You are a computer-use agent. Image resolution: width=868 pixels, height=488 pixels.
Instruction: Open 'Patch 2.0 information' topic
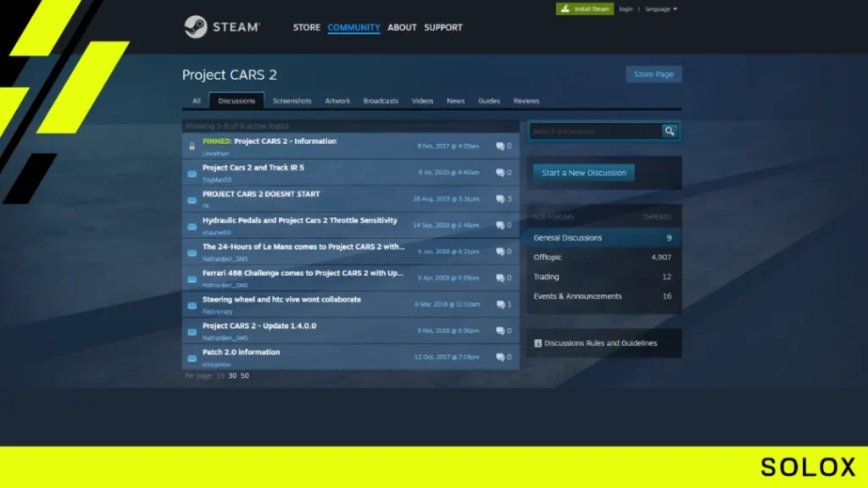[241, 352]
